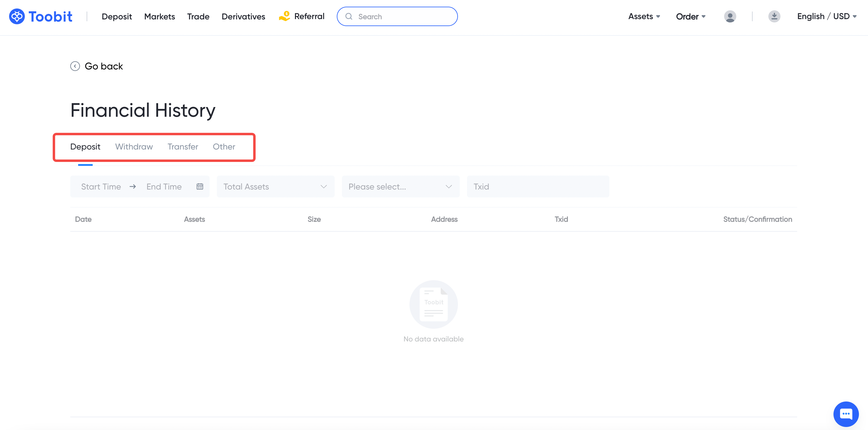Click the Txid filter input field
This screenshot has height=430, width=868.
coord(538,186)
